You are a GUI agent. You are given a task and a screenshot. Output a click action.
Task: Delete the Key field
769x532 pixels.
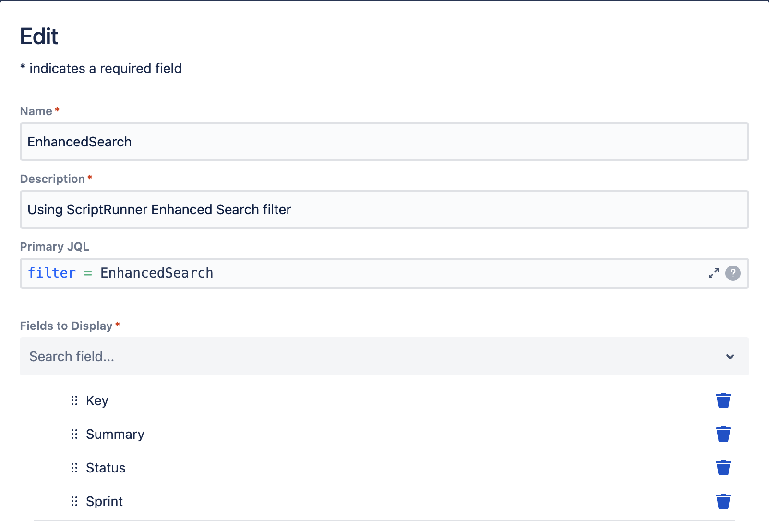[723, 400]
